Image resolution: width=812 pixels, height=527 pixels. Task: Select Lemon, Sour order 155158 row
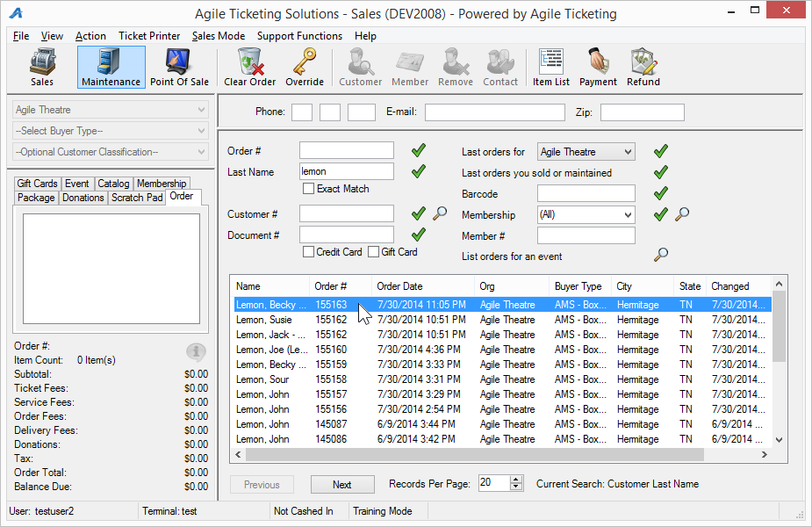pyautogui.click(x=502, y=379)
